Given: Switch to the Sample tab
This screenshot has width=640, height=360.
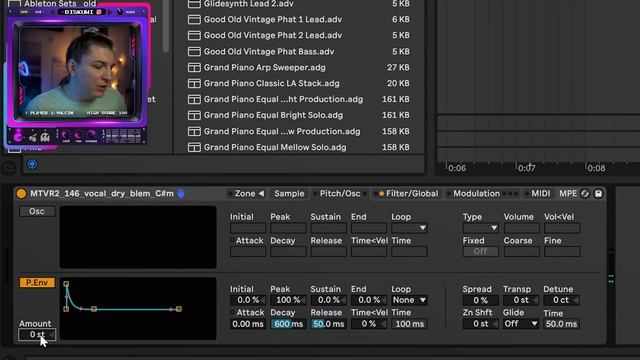Looking at the screenshot, I should click(x=289, y=193).
